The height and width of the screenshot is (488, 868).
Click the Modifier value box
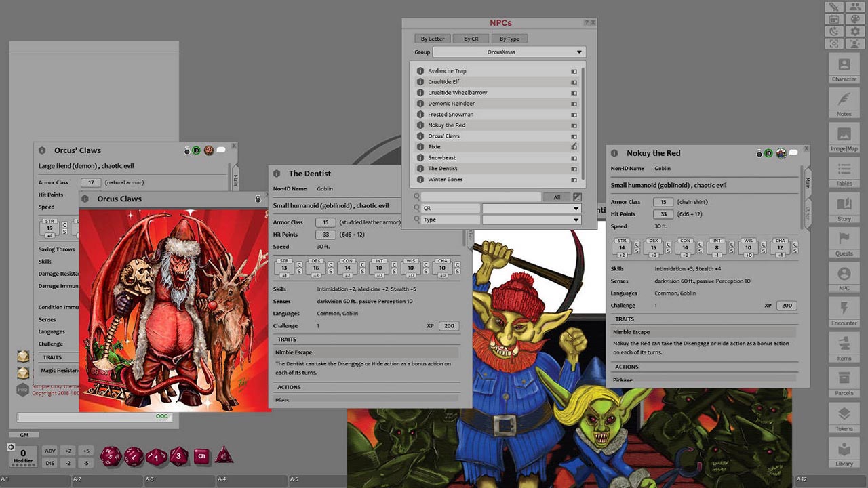(22, 455)
